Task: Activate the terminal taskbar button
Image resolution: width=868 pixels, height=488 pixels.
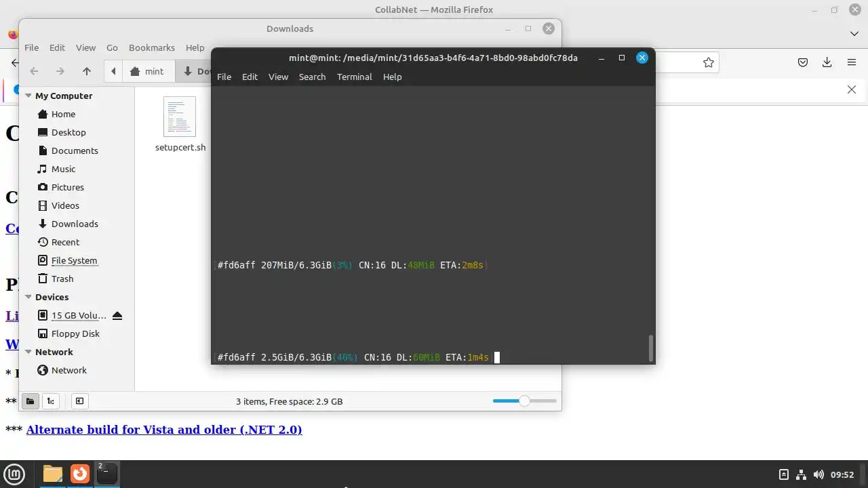Action: click(106, 474)
